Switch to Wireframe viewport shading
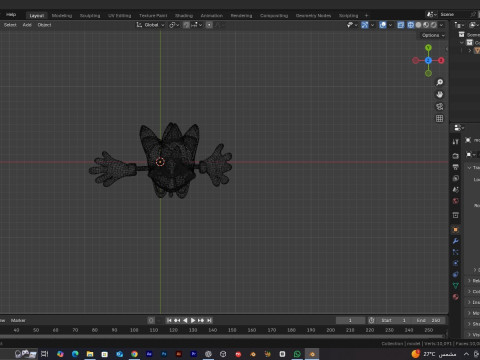Screen dimensions: 480x360 point(411,25)
